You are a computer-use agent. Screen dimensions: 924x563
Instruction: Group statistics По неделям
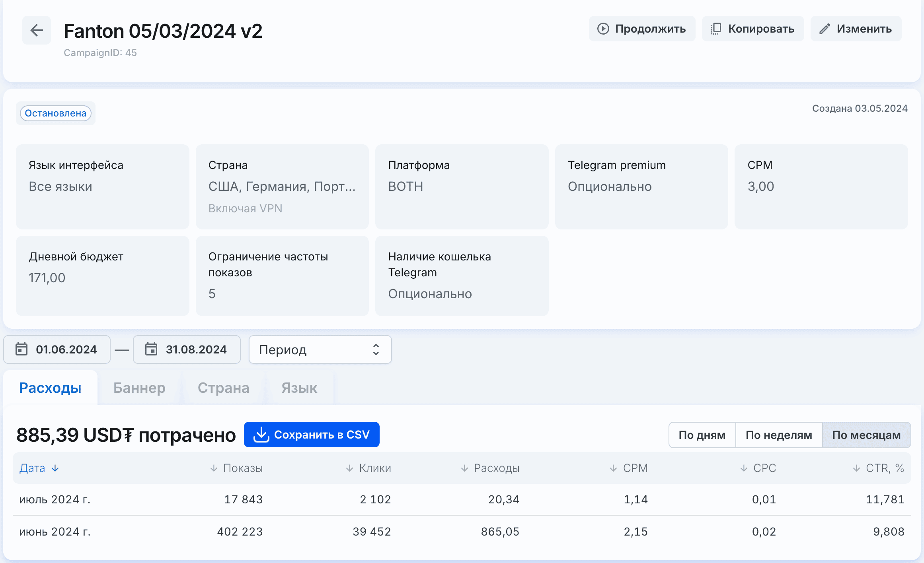779,435
